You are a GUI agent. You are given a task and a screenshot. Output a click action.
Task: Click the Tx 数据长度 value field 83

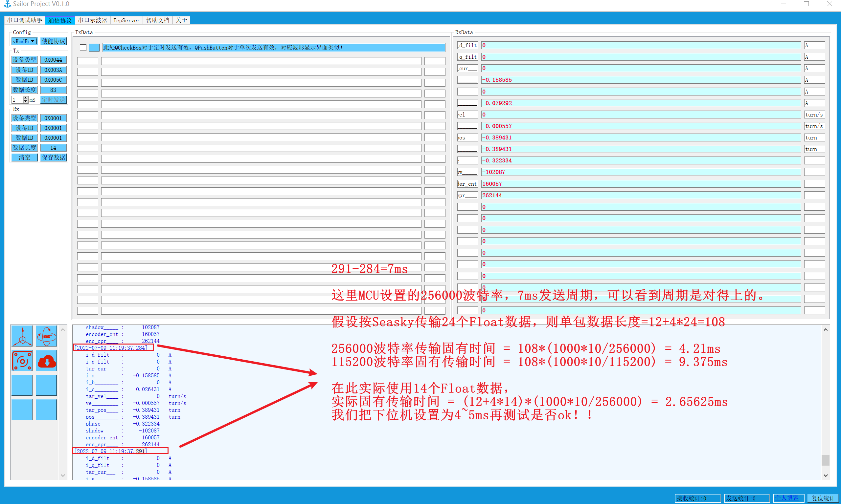tap(53, 90)
